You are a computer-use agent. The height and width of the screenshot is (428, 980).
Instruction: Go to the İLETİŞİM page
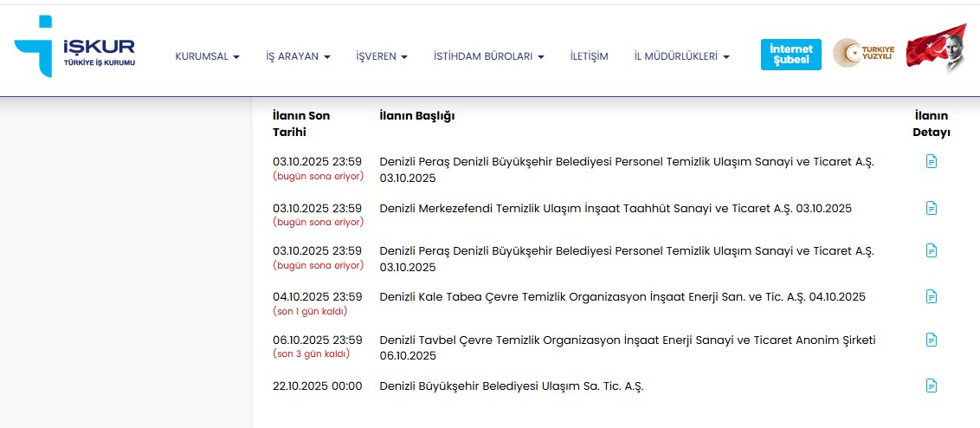pos(589,56)
